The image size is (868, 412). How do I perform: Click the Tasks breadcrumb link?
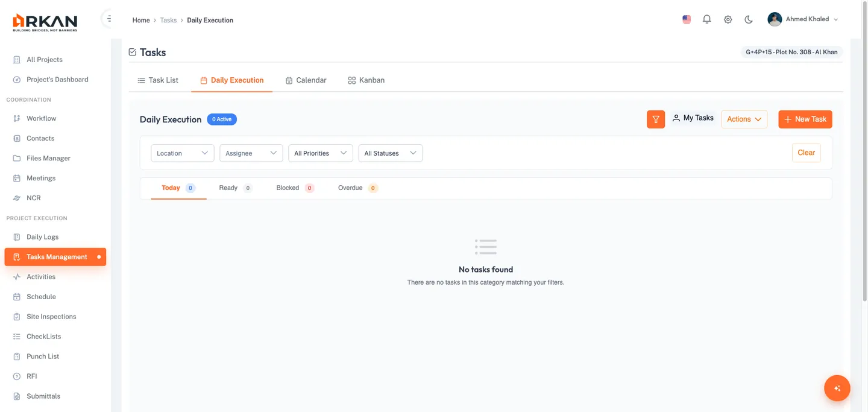click(x=168, y=21)
